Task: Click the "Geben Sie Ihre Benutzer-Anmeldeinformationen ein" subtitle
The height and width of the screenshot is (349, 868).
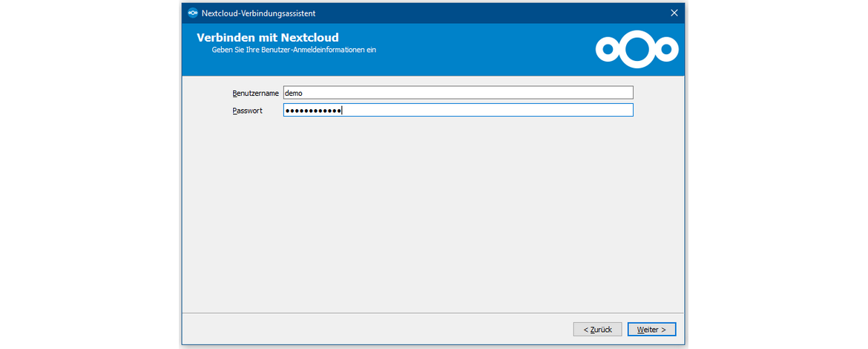Action: (294, 50)
